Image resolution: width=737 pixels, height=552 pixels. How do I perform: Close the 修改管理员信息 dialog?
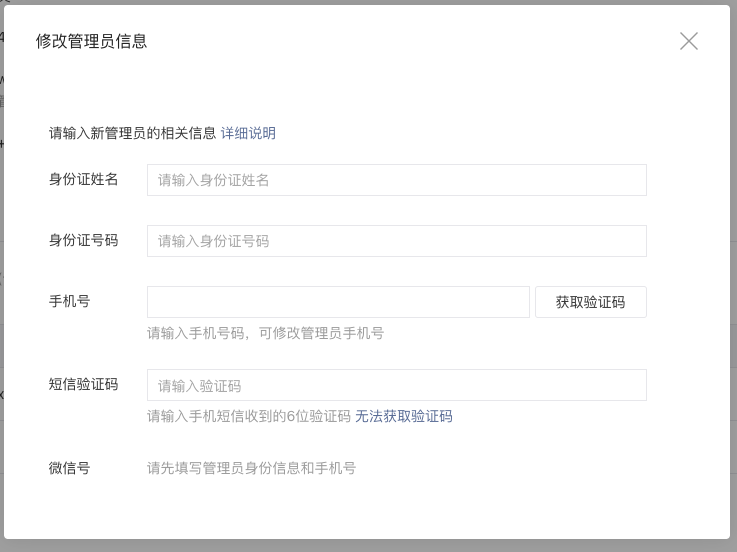coord(689,41)
